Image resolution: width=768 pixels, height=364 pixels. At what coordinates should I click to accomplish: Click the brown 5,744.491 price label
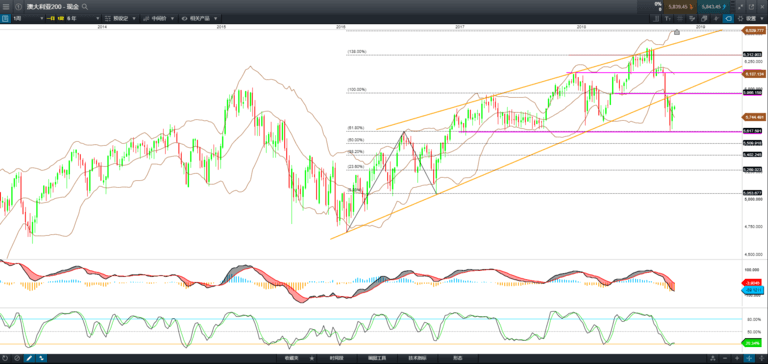tap(754, 117)
